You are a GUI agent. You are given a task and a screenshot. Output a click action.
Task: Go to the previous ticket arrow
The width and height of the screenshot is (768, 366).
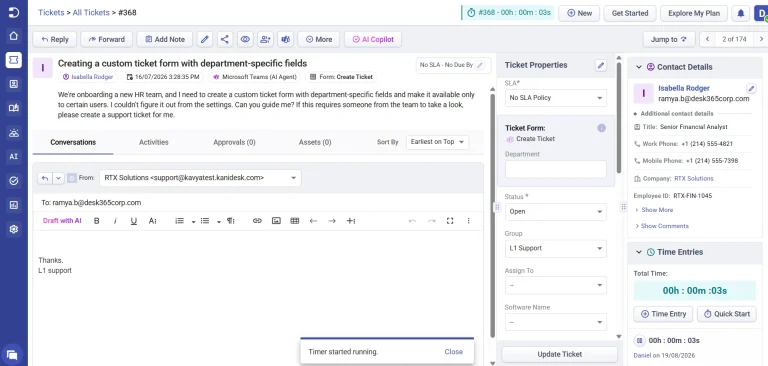coord(707,40)
